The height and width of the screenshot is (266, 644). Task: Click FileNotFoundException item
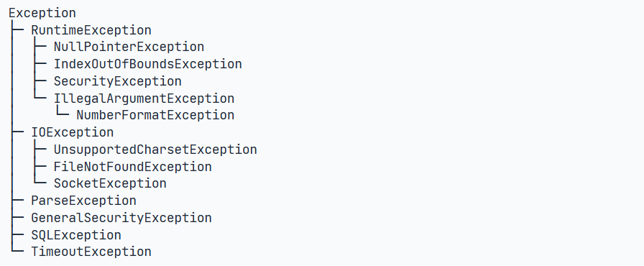click(x=133, y=167)
